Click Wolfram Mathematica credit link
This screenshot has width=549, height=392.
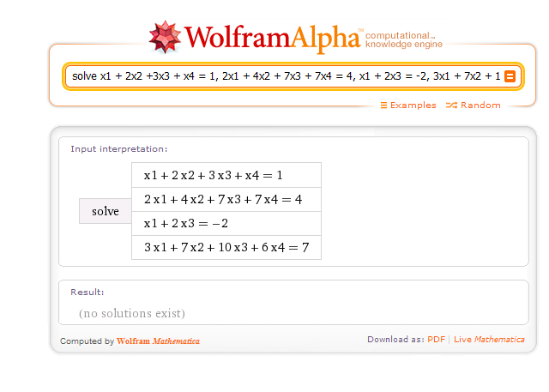(158, 341)
